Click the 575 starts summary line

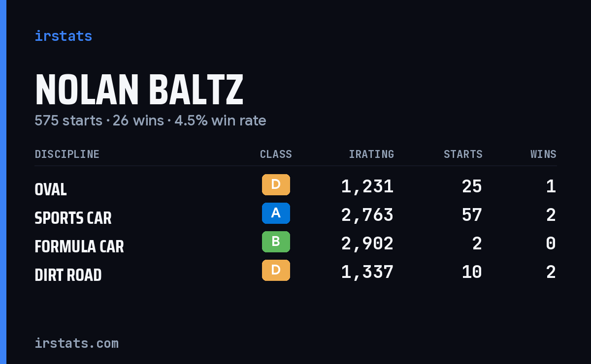pos(150,121)
